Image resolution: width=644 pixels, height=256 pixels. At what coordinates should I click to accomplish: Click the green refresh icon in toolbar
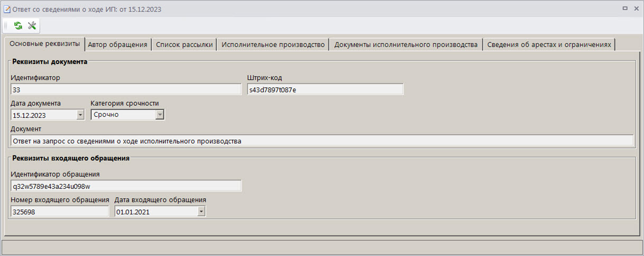tap(18, 25)
